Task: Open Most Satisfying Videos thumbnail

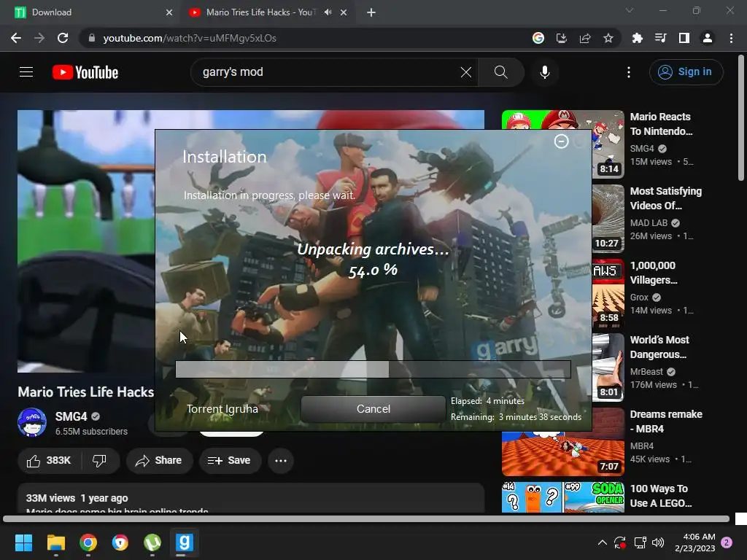Action: 608,218
